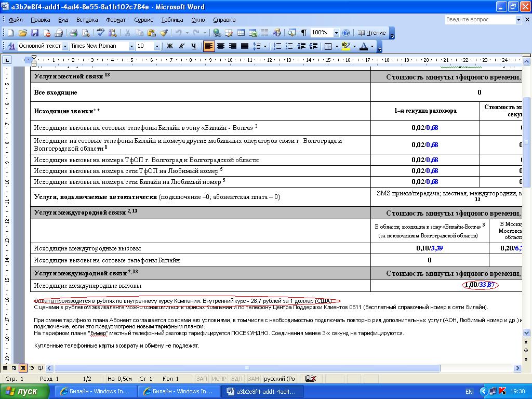
Task: Open the 100% zoom dropdown
Action: coord(336,33)
